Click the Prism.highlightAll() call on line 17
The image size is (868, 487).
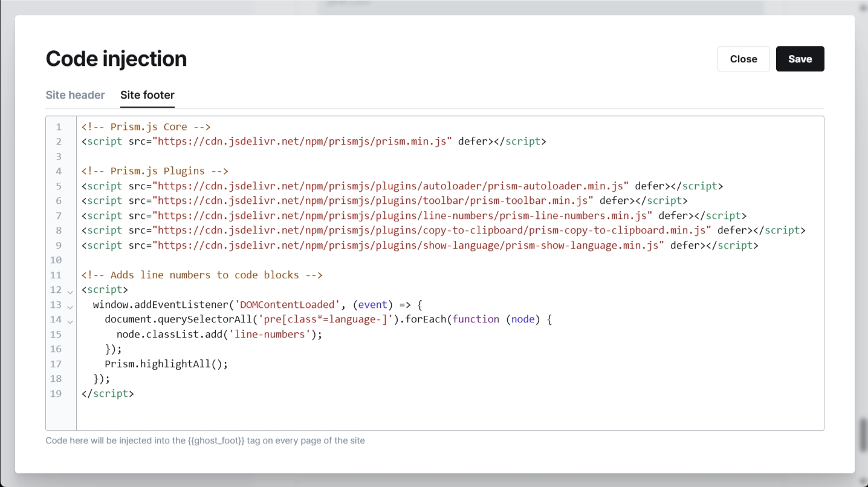(166, 364)
